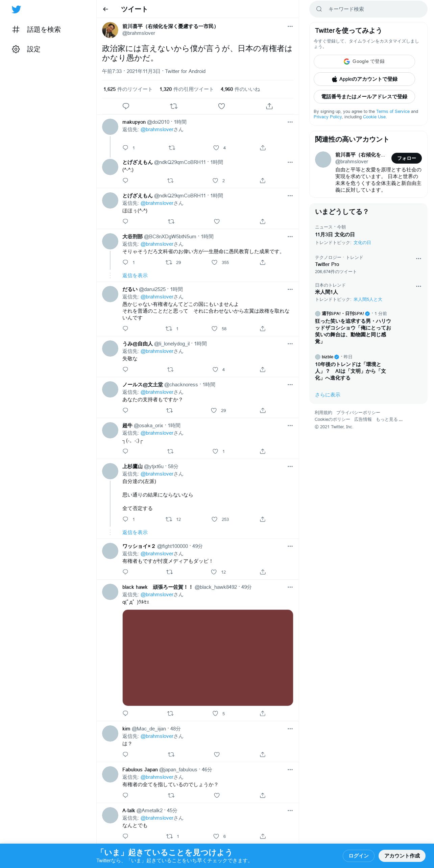Image resolution: width=434 pixels, height=868 pixels.
Task: Open settings gear in left sidebar
Action: [16, 49]
